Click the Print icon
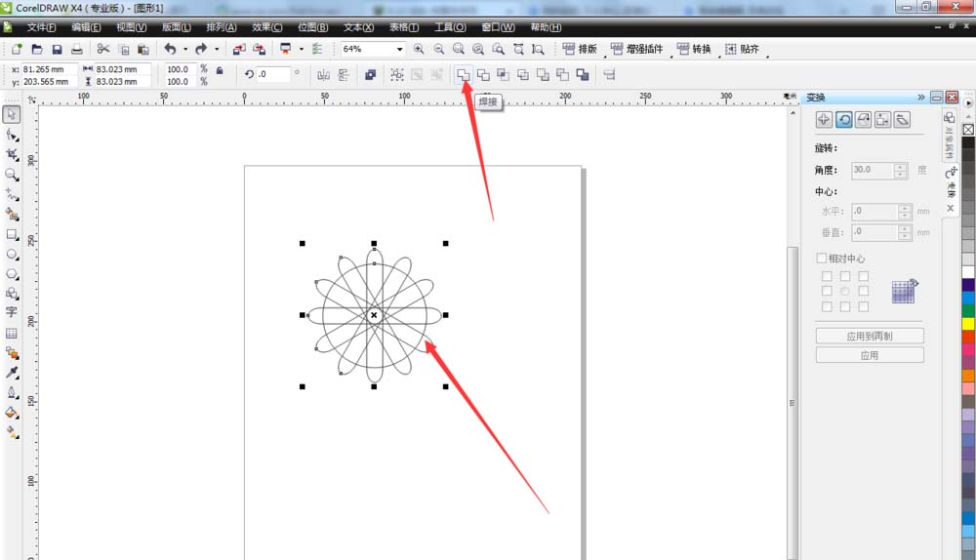Screen dimensions: 976x560 pyautogui.click(x=76, y=49)
